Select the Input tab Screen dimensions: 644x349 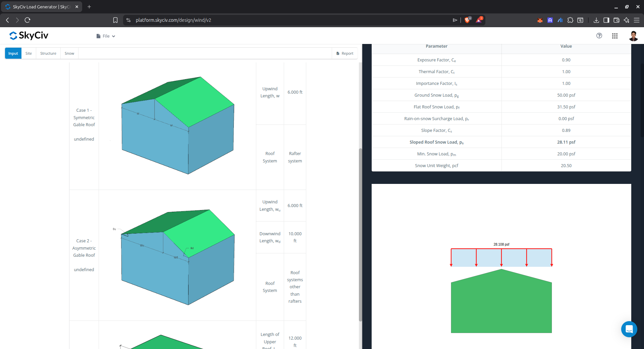tap(13, 53)
